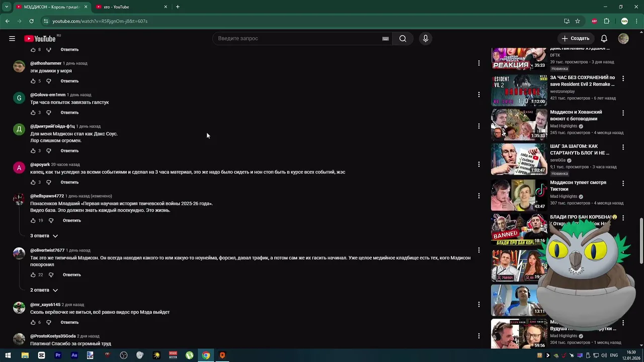Bookmark this page with the star icon
This screenshot has height=362, width=644.
578,21
